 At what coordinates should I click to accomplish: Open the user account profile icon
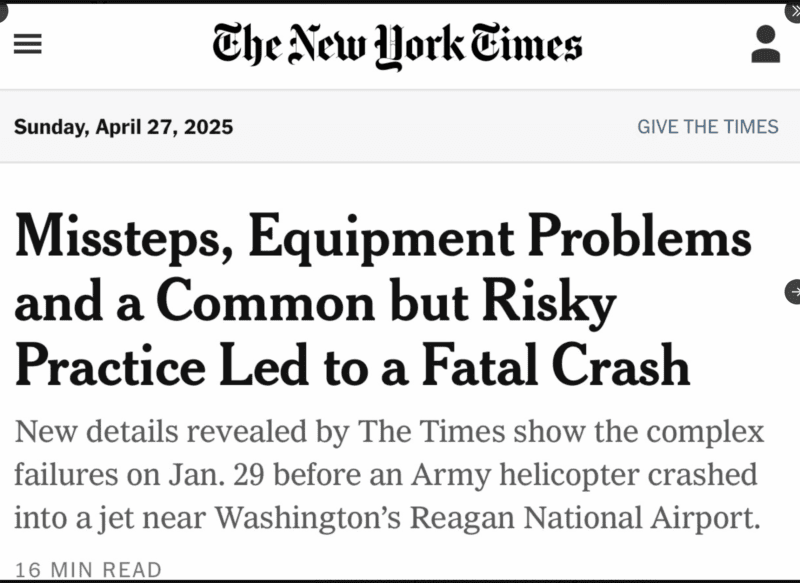click(765, 44)
